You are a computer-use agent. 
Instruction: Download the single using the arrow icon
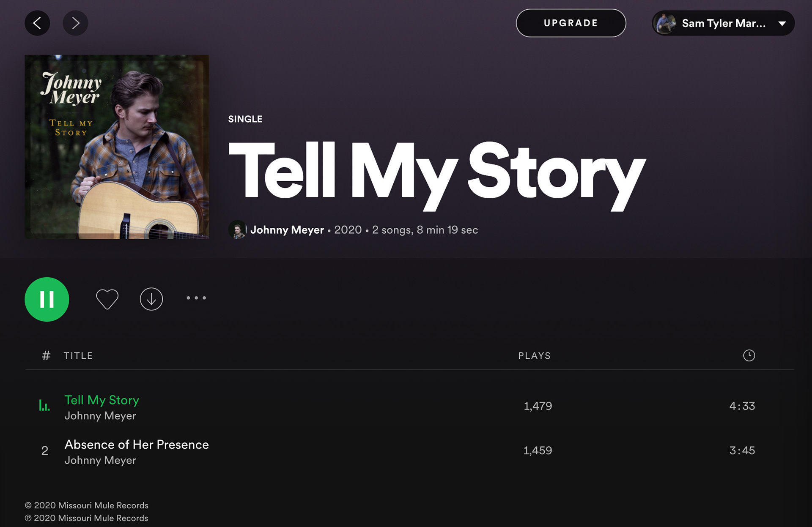[151, 299]
